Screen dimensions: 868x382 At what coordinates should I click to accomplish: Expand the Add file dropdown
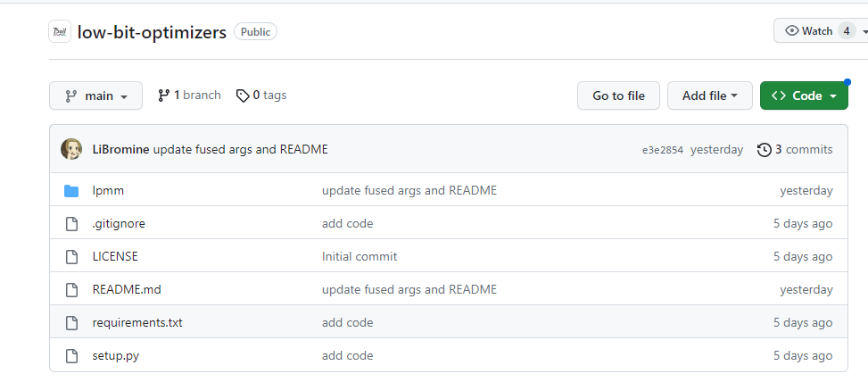710,95
